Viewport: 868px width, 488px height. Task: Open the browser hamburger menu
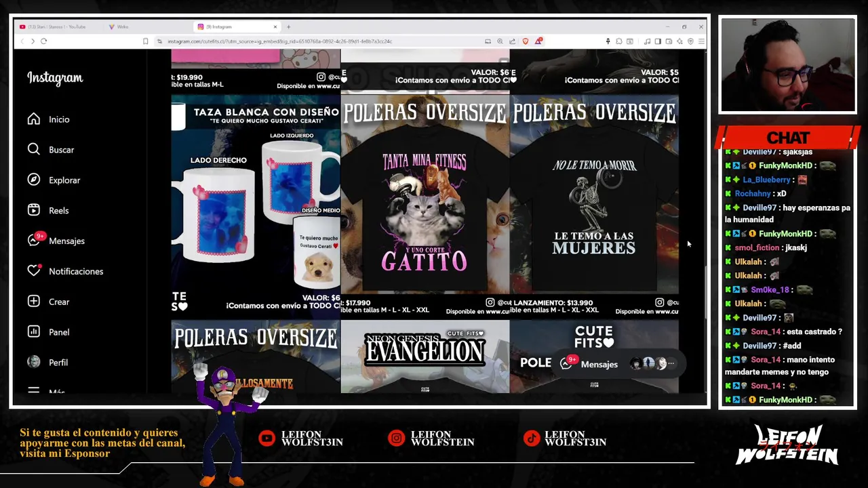point(701,41)
